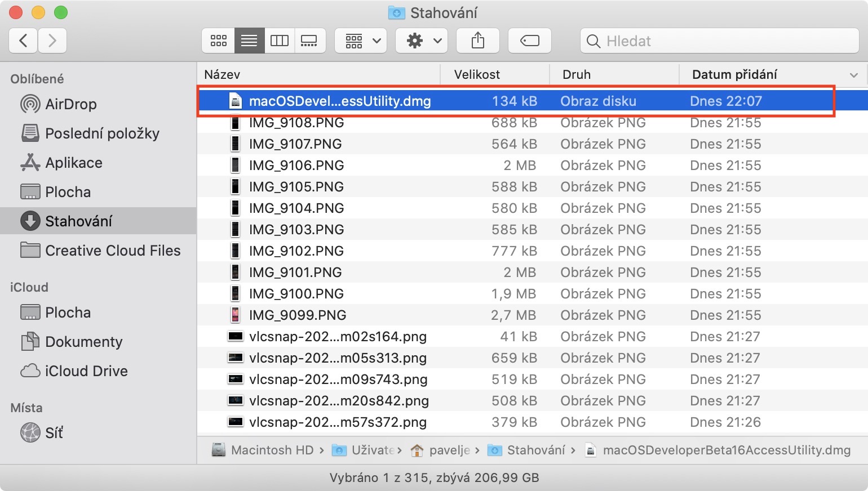Click the Stahování title folder icon
Viewport: 868px width, 491px height.
tap(397, 12)
